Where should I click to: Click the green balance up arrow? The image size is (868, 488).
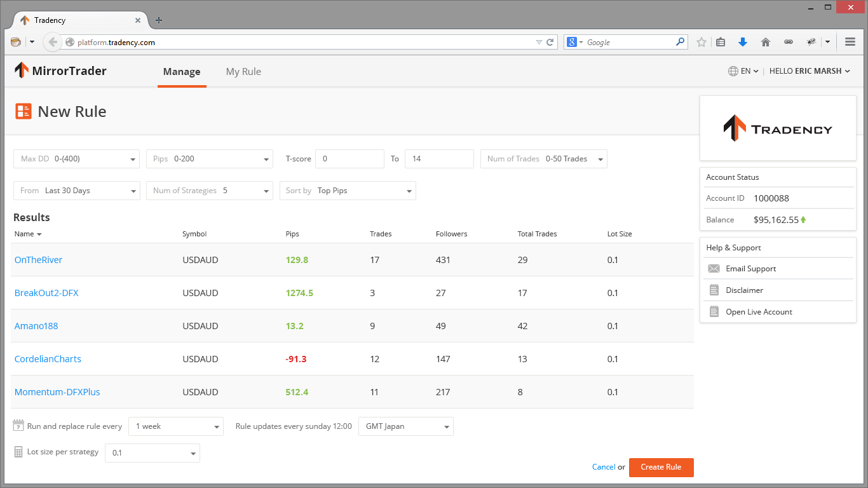coord(803,220)
